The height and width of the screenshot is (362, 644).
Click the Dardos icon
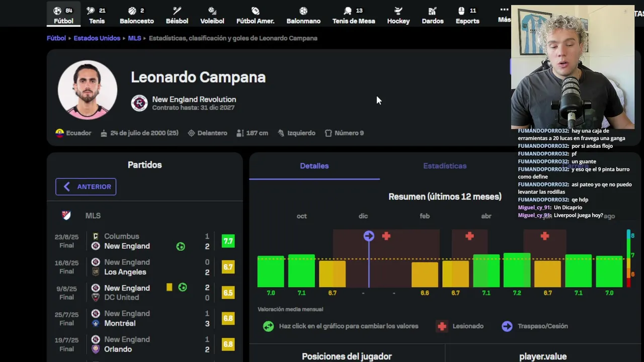coord(433,11)
